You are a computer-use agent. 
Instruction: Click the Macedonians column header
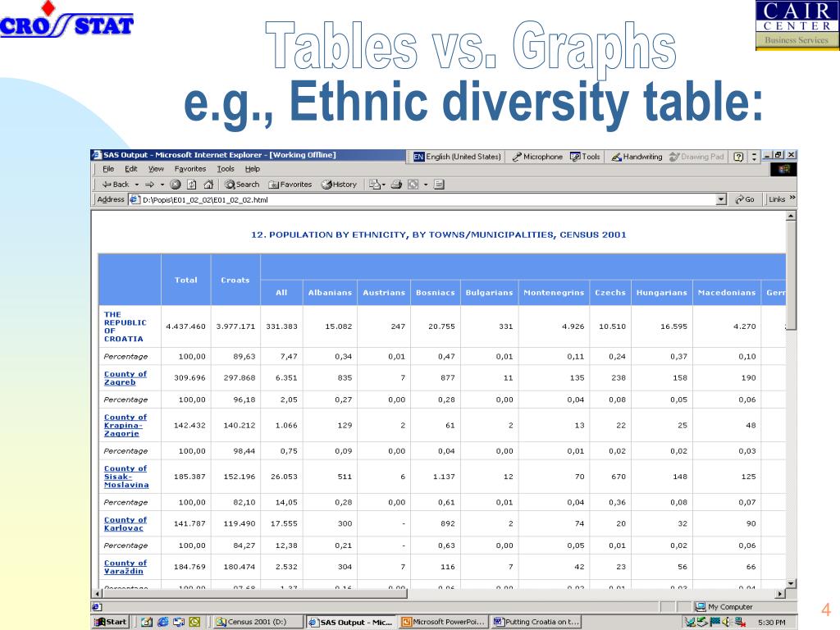(x=727, y=293)
